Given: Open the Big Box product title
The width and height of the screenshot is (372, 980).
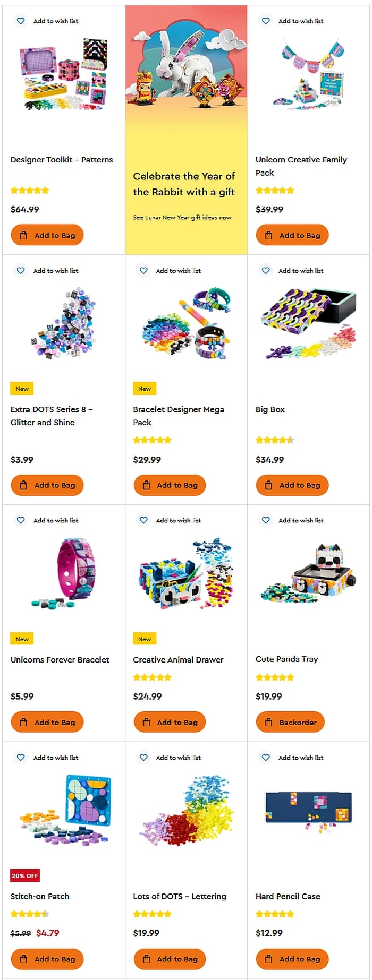Looking at the screenshot, I should (x=270, y=409).
